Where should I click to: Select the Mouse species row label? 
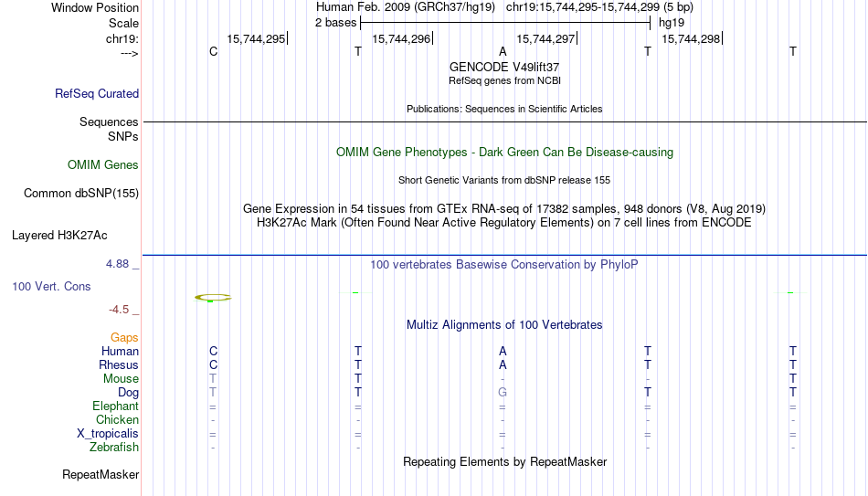[x=121, y=379]
